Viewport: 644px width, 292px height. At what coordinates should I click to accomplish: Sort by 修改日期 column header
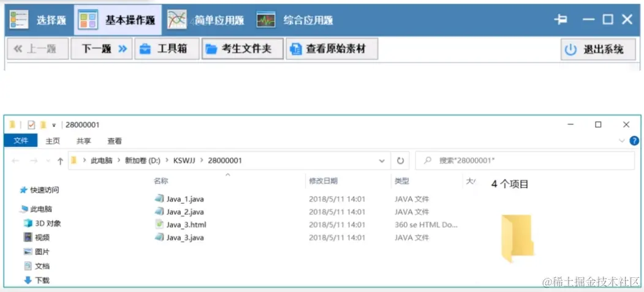(324, 181)
